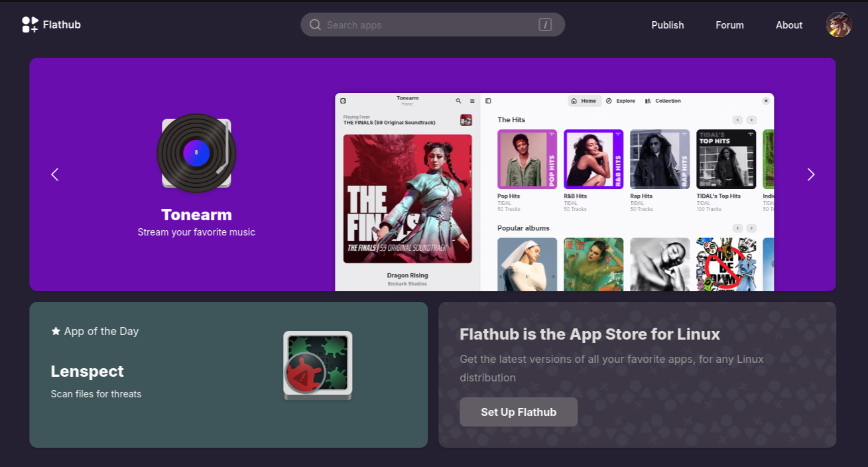Click the Flathub logo icon
This screenshot has width=868, height=467.
click(x=30, y=25)
